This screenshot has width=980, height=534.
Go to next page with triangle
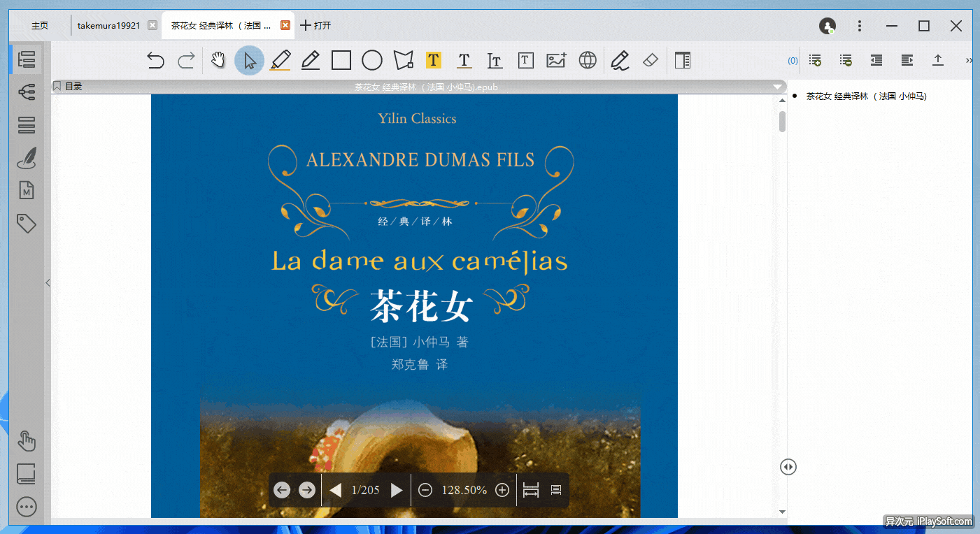(x=397, y=490)
